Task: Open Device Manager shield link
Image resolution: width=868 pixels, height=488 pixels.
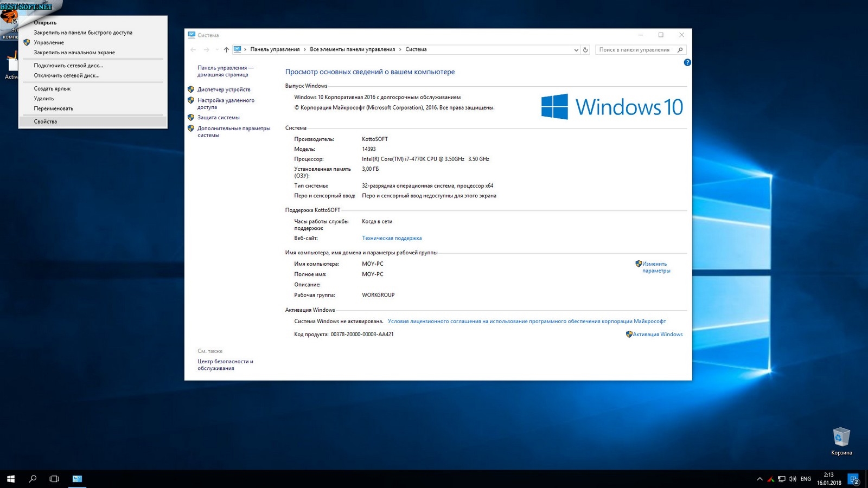Action: 224,89
